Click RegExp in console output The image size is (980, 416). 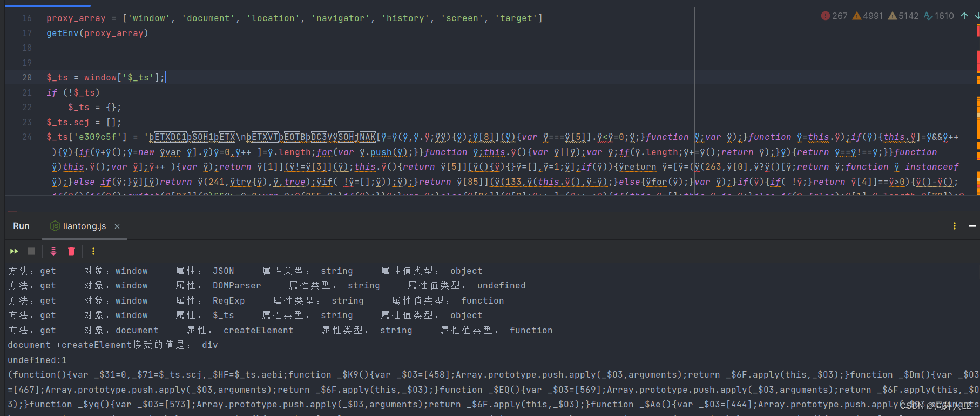click(x=228, y=301)
